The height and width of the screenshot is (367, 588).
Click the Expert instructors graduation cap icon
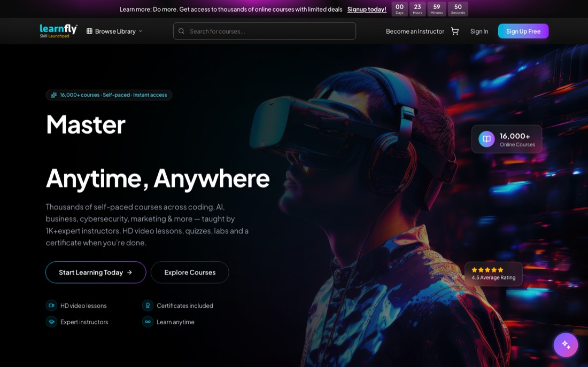point(51,322)
